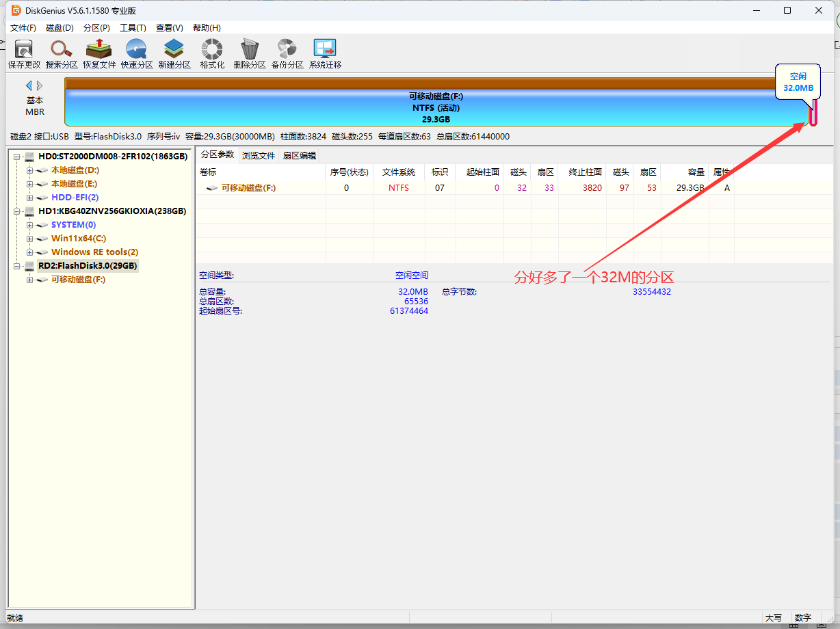Select 本地磁盘(D:) in the disk tree
Image resolution: width=840 pixels, height=629 pixels.
(75, 170)
